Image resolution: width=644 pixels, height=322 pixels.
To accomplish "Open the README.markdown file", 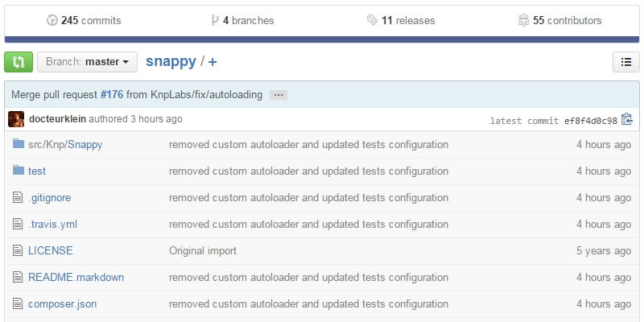I will point(76,278).
